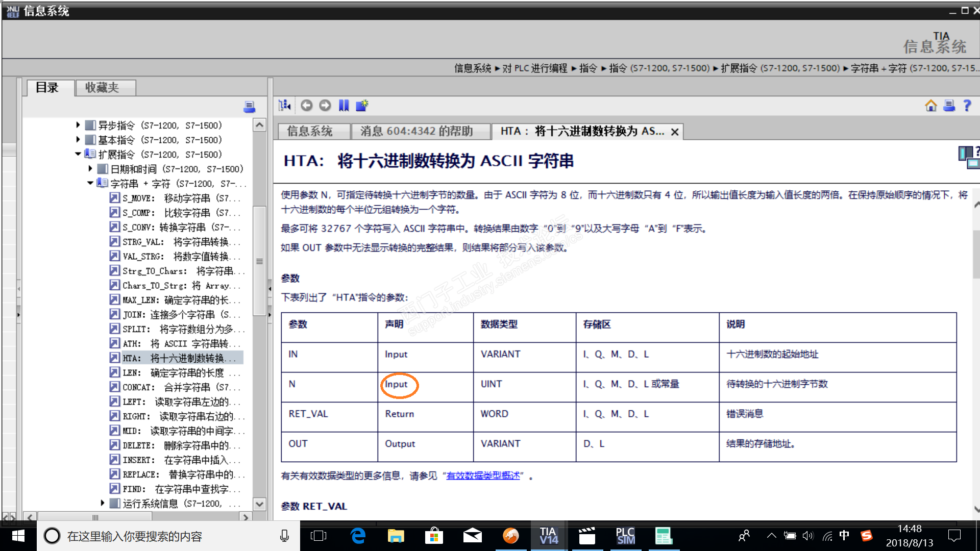The image size is (980, 551).
Task: Close the HTA help tab
Action: pos(675,132)
